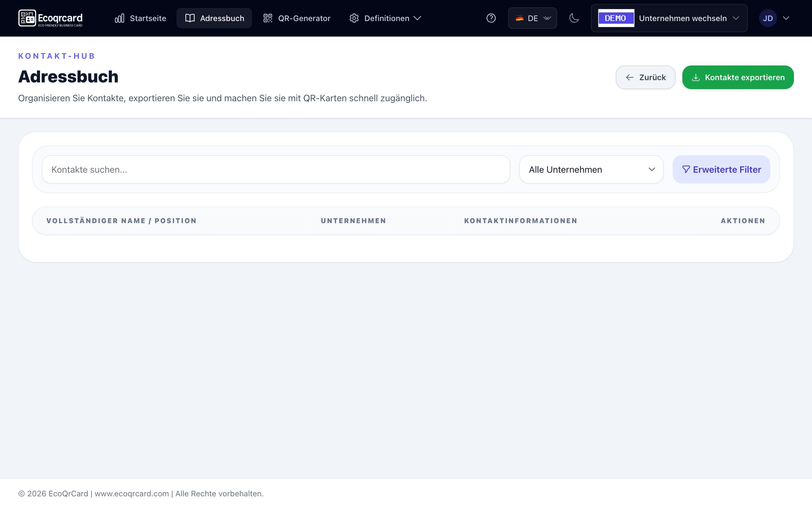
Task: Focus the Kontakte suchen search field
Action: [276, 169]
